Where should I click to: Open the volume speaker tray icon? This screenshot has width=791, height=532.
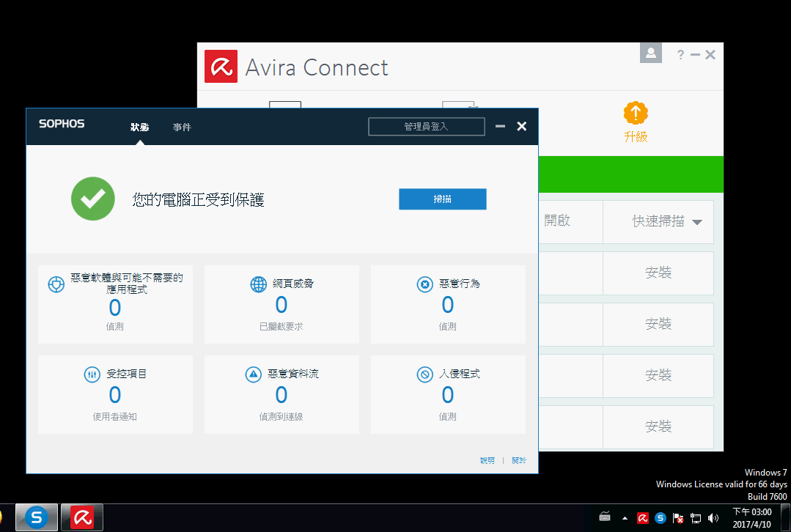(x=713, y=518)
